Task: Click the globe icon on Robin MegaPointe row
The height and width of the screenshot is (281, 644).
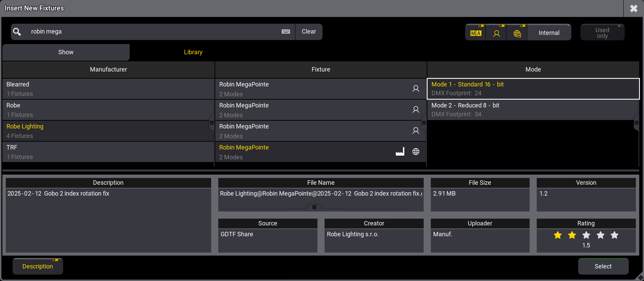Action: 416,152
